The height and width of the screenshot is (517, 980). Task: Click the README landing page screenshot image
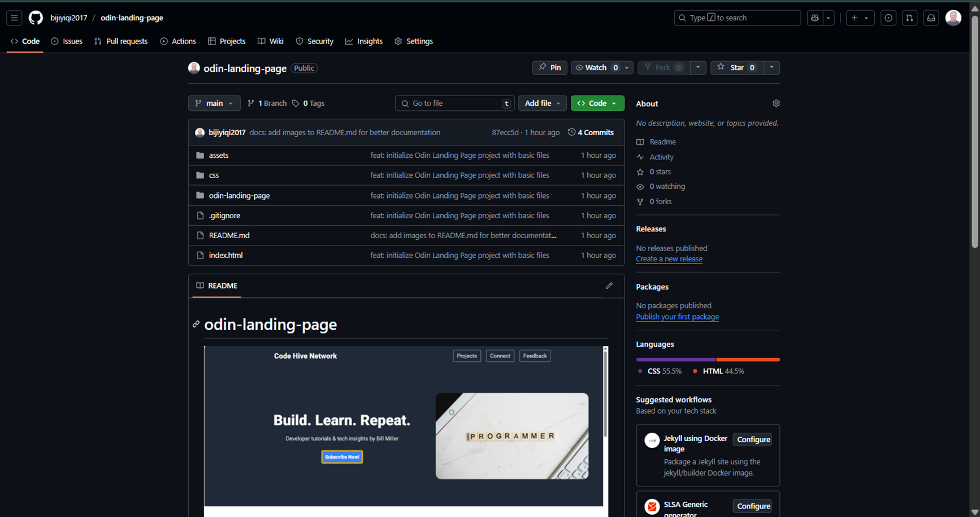[x=406, y=432]
